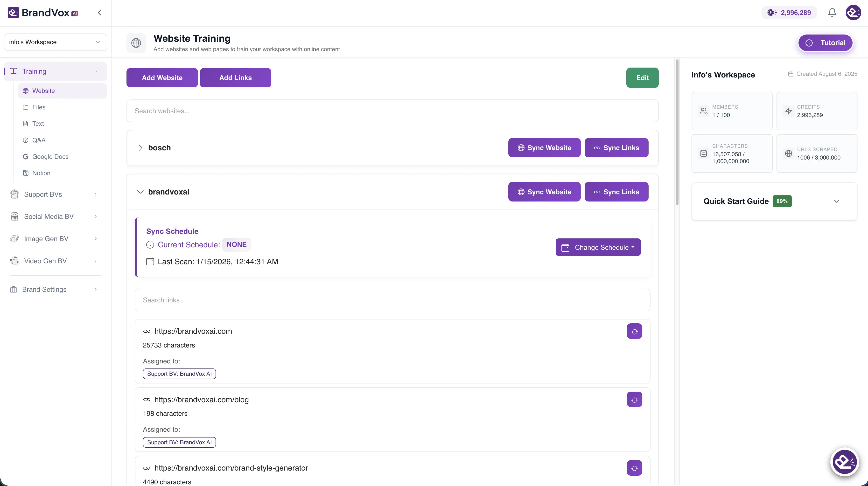Click the Files folder icon

click(x=26, y=107)
